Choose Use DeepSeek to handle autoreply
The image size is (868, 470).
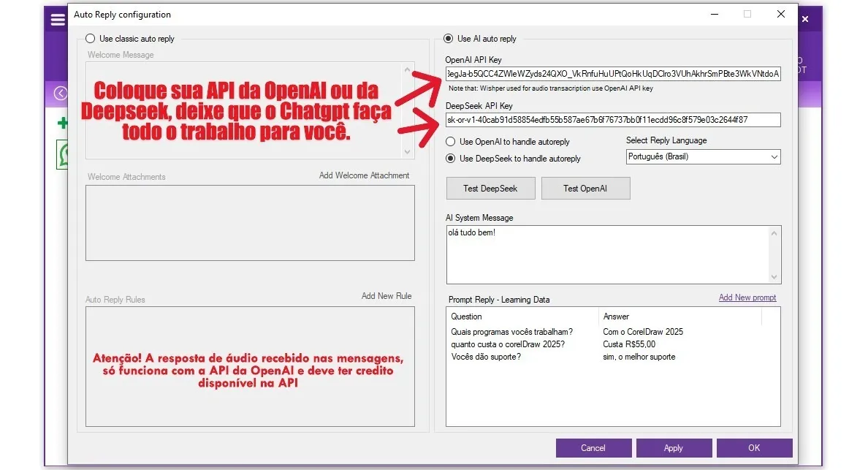click(x=451, y=159)
